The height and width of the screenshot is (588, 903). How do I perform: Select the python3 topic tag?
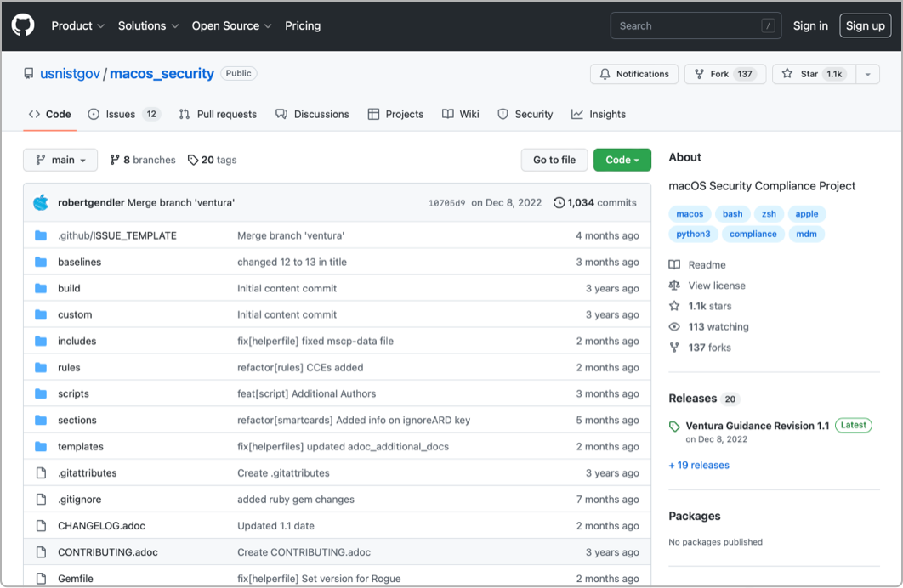693,234
